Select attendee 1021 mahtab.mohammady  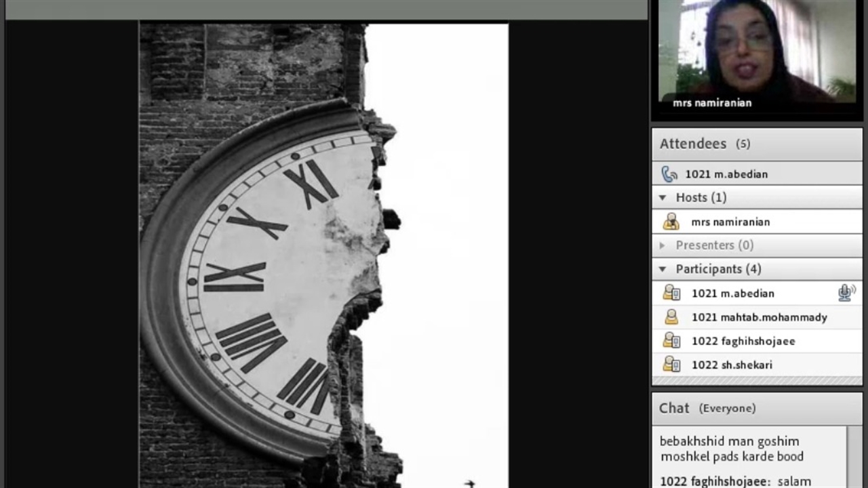[x=759, y=317]
